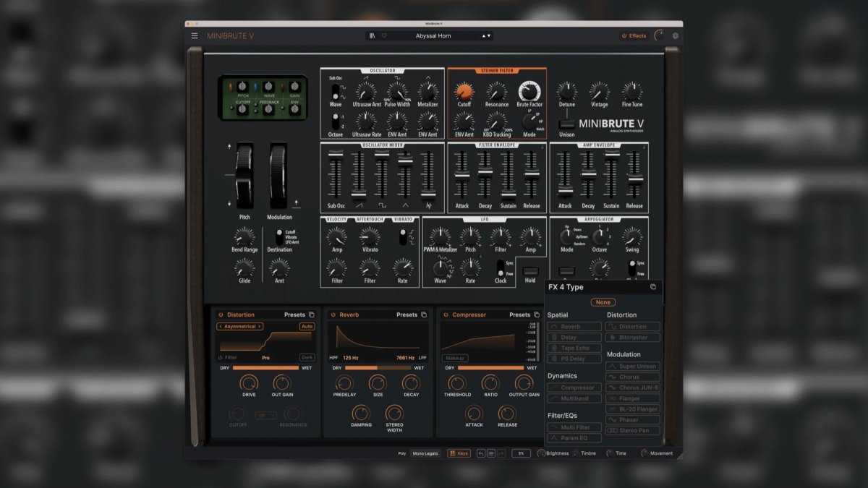The width and height of the screenshot is (868, 488).
Task: Click the Arpeggiator Mode selector knob
Action: [x=567, y=236]
